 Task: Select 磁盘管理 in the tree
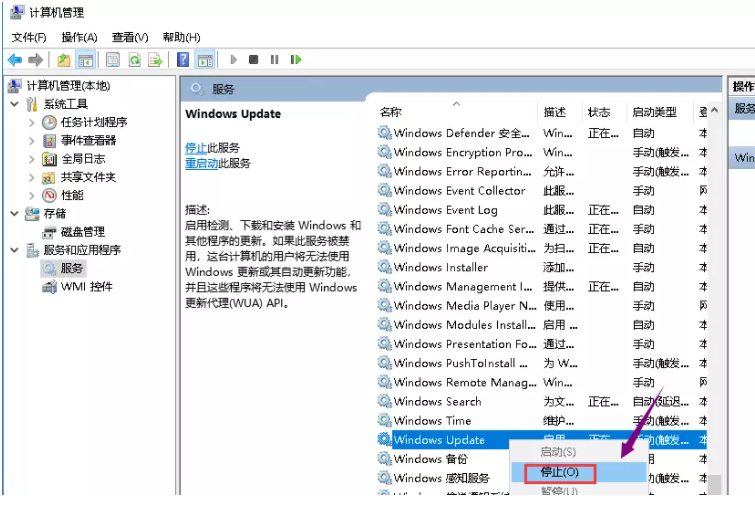[82, 232]
